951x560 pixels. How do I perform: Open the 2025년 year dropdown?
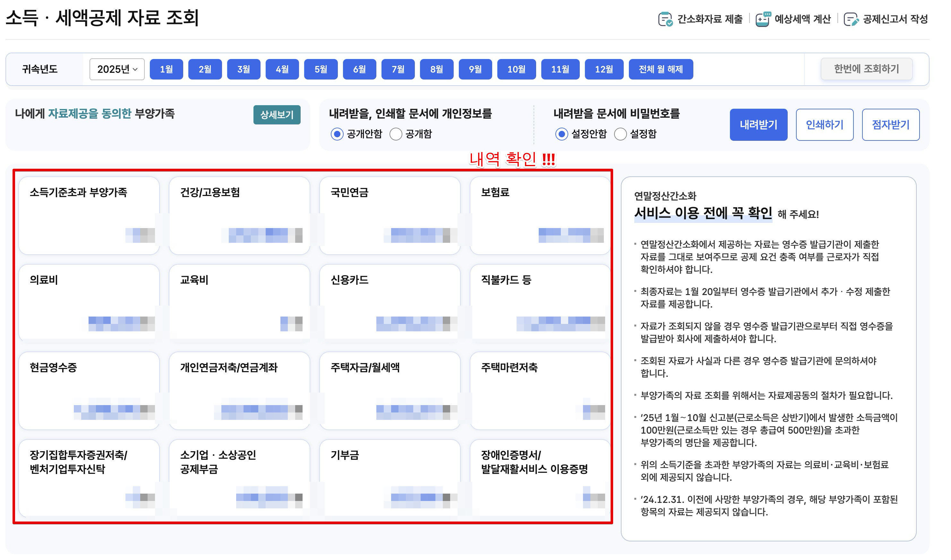pos(117,69)
